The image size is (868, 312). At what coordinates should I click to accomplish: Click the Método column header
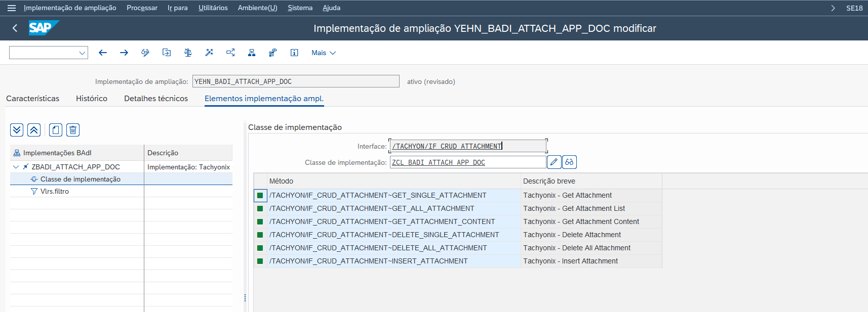(x=393, y=181)
